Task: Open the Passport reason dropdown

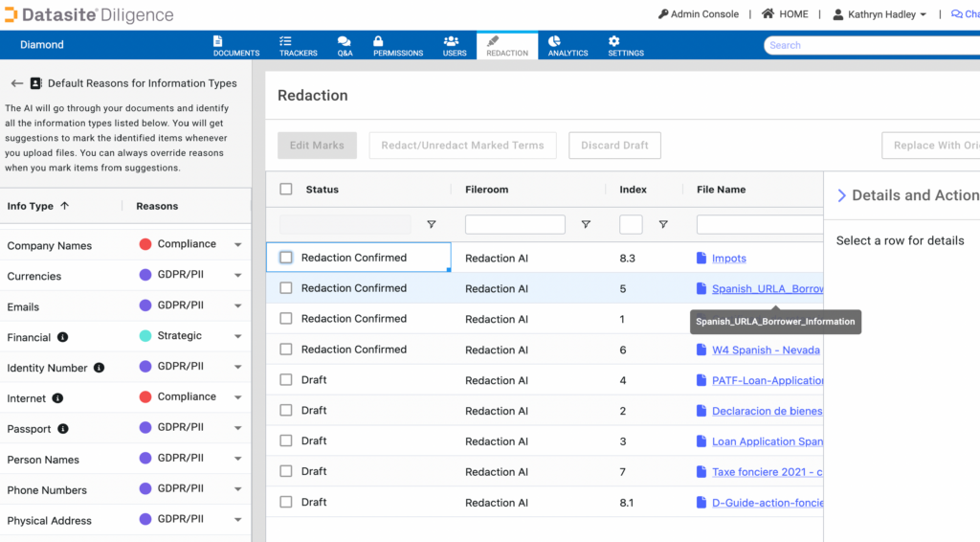Action: click(238, 428)
